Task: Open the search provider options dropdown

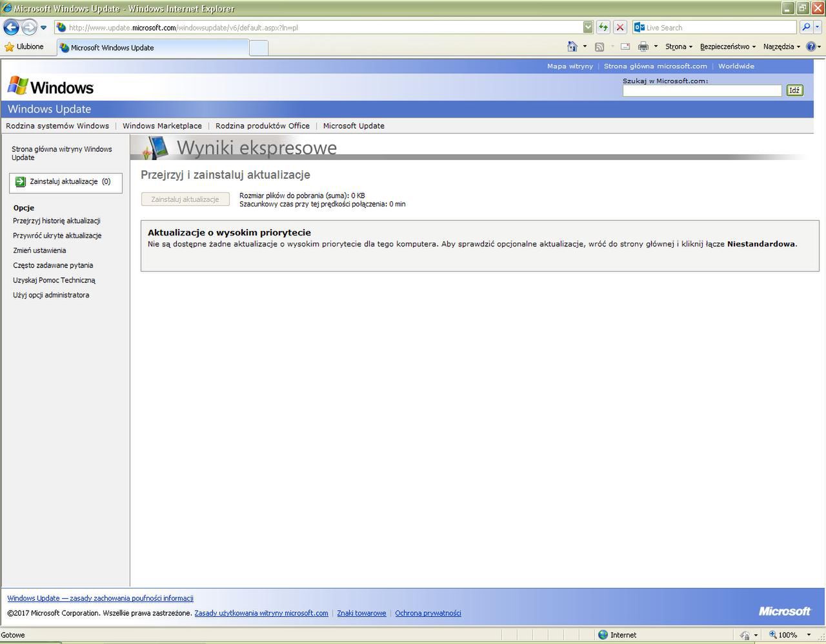Action: click(x=818, y=27)
